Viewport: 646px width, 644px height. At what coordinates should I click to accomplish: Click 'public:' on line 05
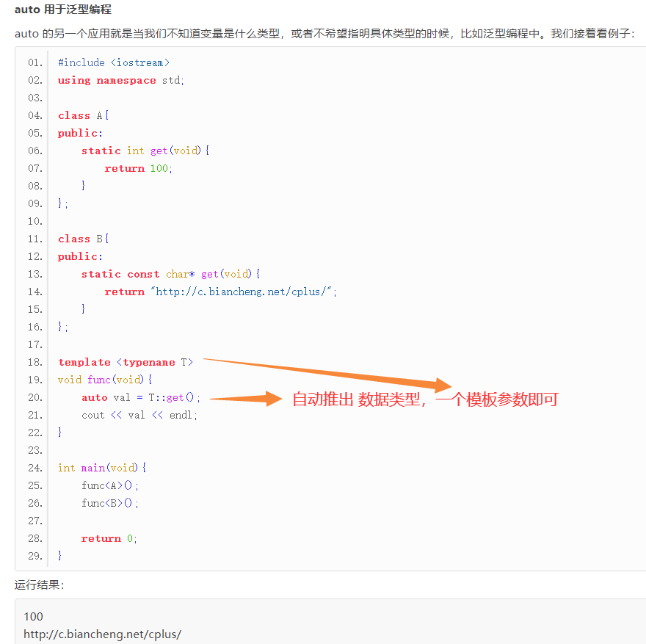80,133
